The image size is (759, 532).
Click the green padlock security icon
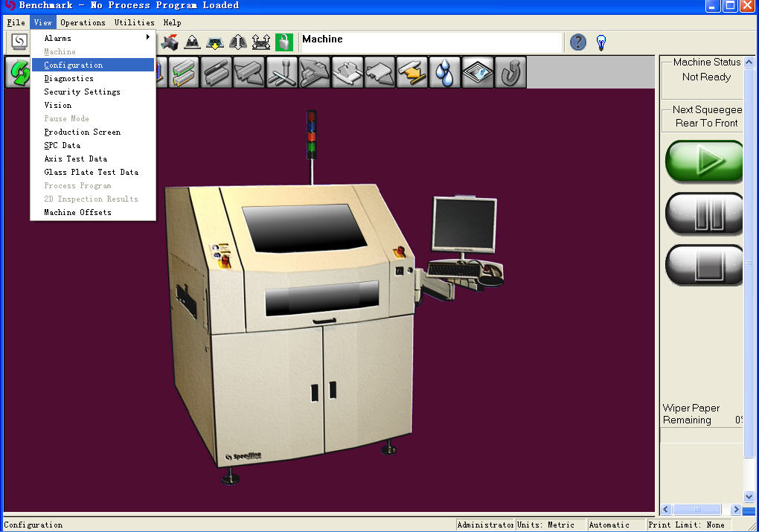coord(284,42)
